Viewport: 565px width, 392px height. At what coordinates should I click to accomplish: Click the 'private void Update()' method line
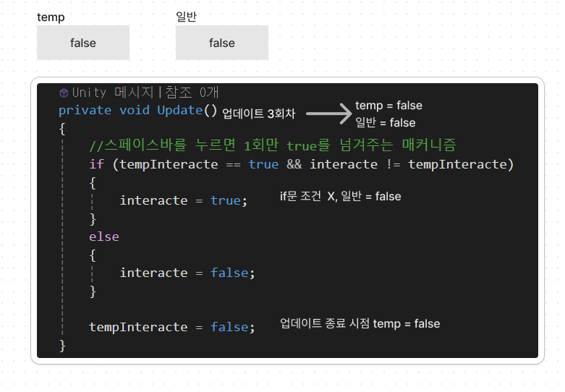pyautogui.click(x=137, y=110)
